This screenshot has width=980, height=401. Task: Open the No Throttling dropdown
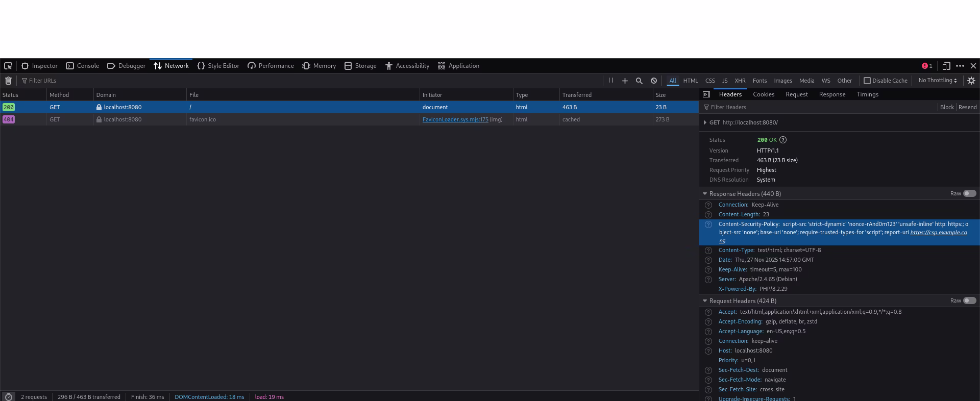[x=938, y=81]
